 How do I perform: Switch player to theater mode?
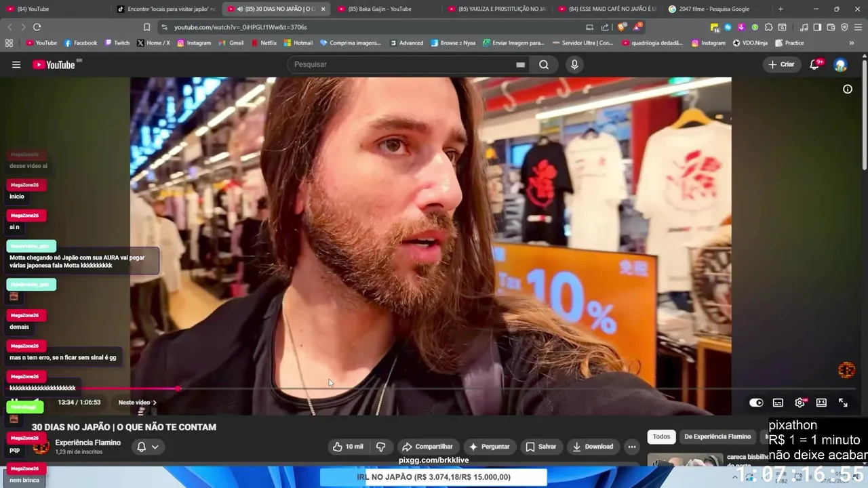click(821, 403)
